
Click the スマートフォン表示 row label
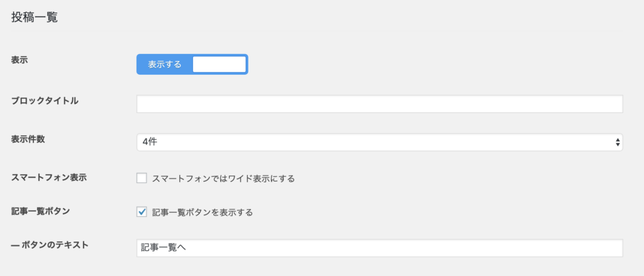coord(48,177)
